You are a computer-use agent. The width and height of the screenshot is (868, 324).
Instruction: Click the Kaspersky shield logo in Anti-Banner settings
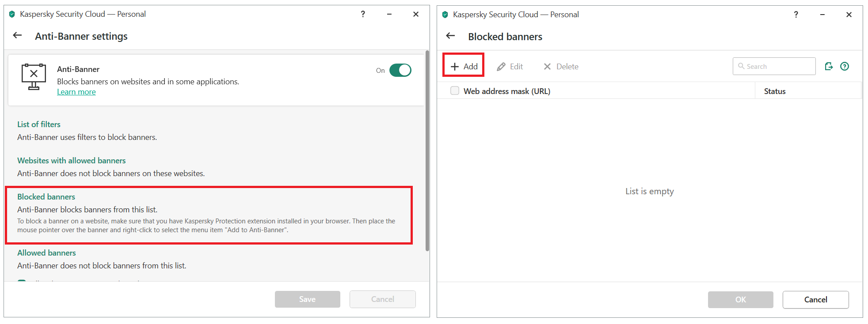click(12, 14)
